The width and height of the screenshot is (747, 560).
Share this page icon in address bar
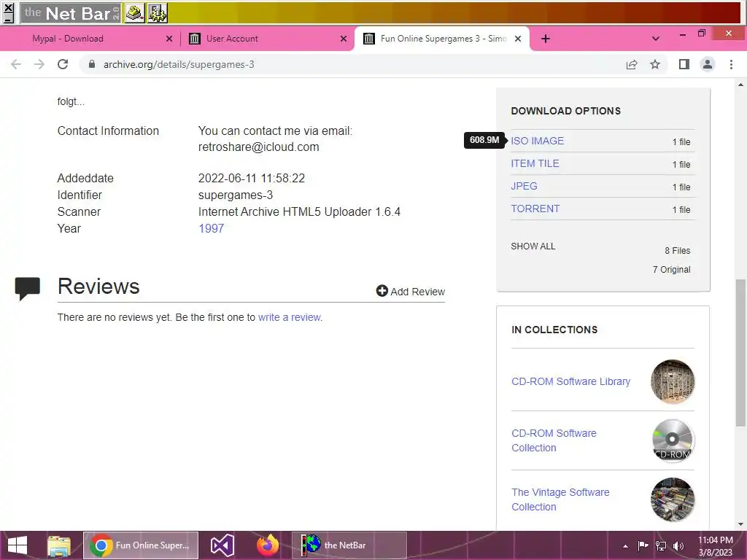coord(632,64)
